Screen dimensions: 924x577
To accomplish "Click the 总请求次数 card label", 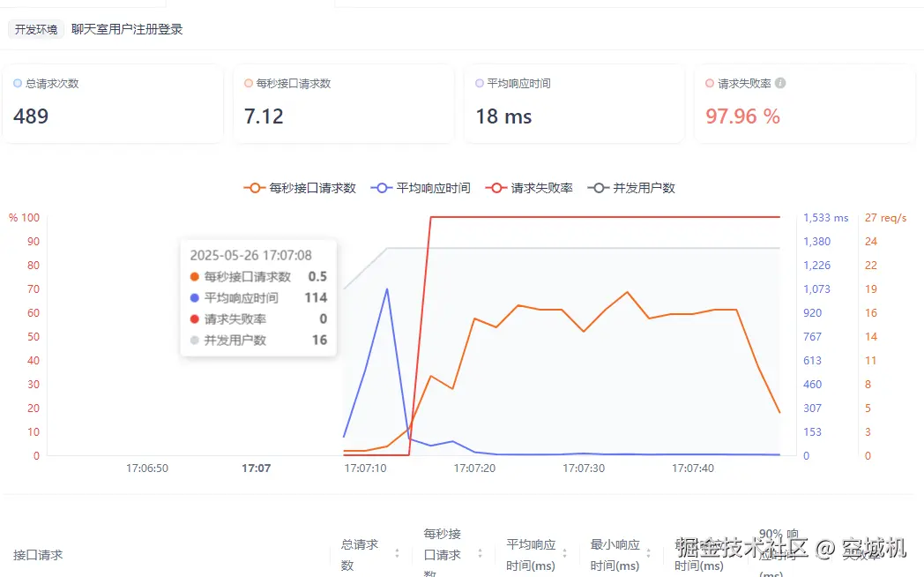I will coord(52,84).
